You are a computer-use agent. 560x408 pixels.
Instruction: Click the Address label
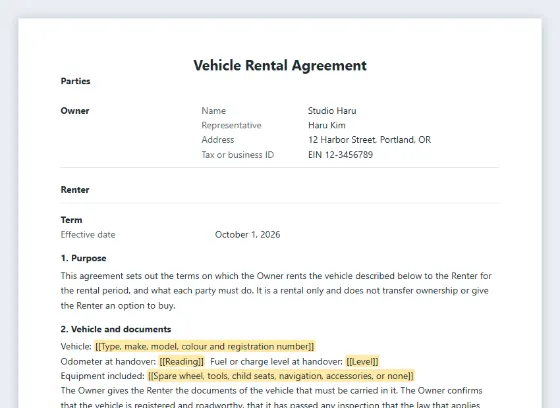[218, 140]
